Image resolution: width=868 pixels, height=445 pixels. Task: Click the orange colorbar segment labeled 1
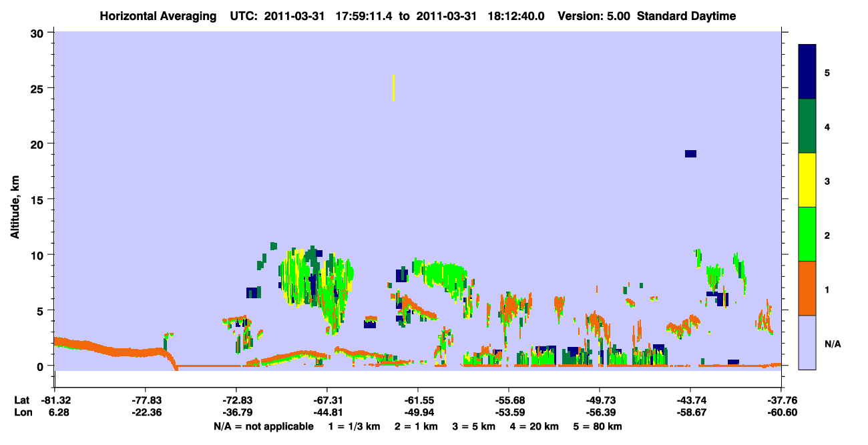click(807, 288)
